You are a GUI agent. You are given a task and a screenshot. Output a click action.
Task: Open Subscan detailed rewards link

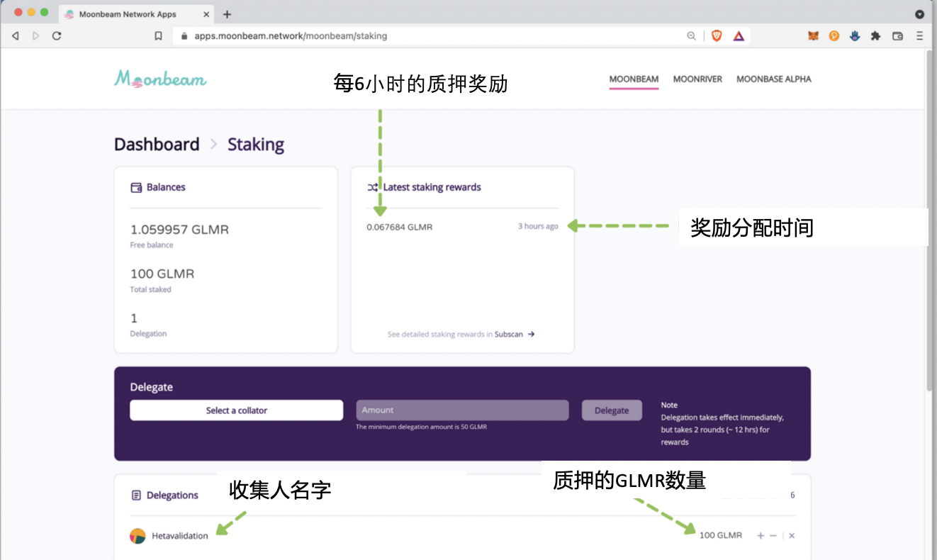(515, 335)
